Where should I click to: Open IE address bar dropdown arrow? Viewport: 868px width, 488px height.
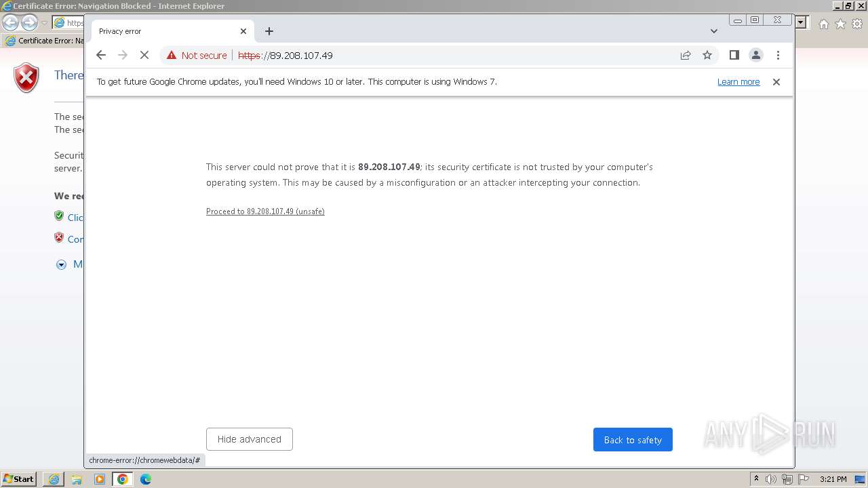click(x=801, y=22)
